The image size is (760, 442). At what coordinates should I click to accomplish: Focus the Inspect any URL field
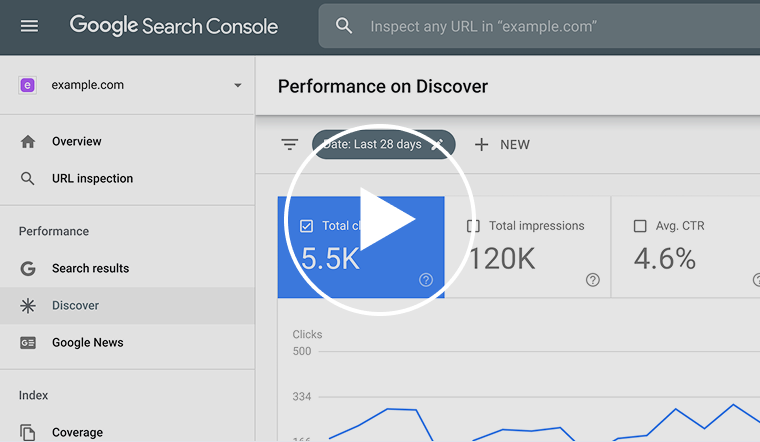click(x=539, y=26)
